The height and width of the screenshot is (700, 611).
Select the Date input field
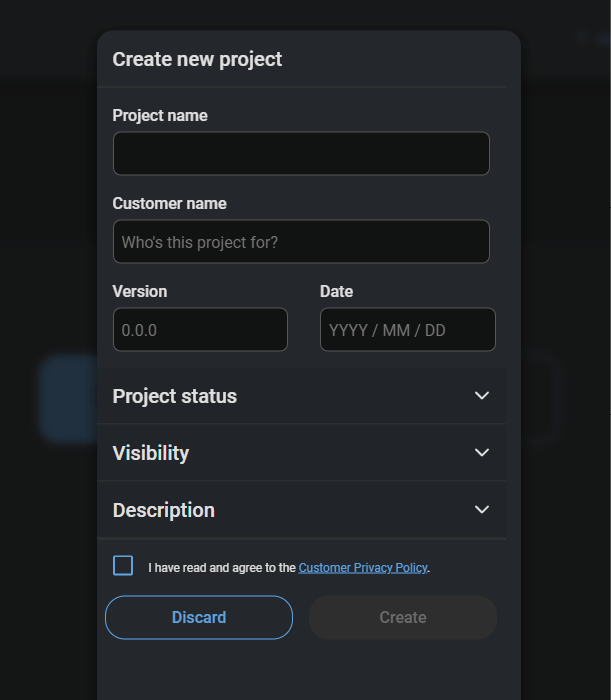[x=407, y=330]
